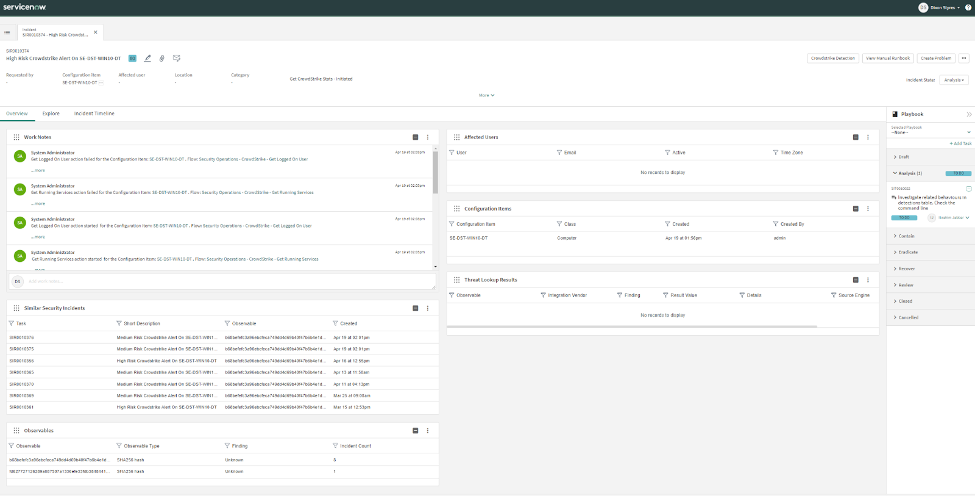Filter by Observable Type column
The image size is (977, 499).
click(x=119, y=446)
